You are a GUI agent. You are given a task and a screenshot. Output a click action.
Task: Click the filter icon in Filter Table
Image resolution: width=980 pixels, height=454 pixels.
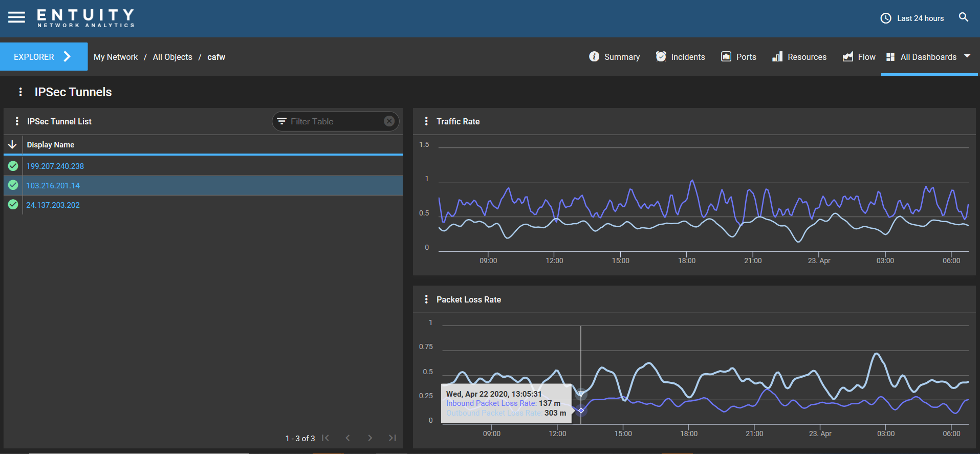tap(281, 121)
